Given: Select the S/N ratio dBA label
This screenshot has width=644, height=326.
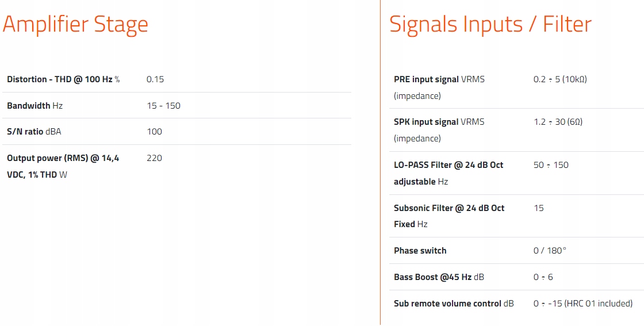Looking at the screenshot, I should (34, 132).
